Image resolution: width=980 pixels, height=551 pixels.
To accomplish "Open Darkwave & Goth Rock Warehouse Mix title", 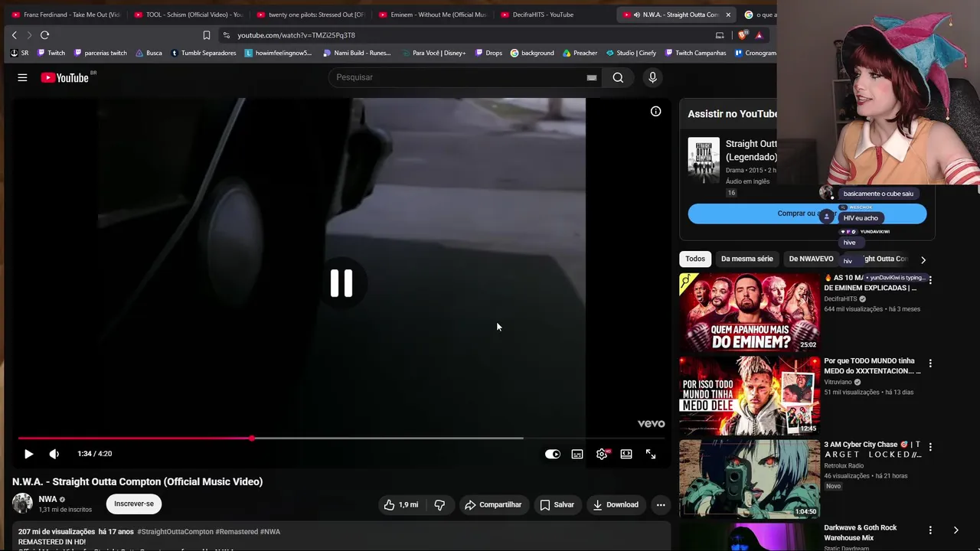I will coord(861,533).
